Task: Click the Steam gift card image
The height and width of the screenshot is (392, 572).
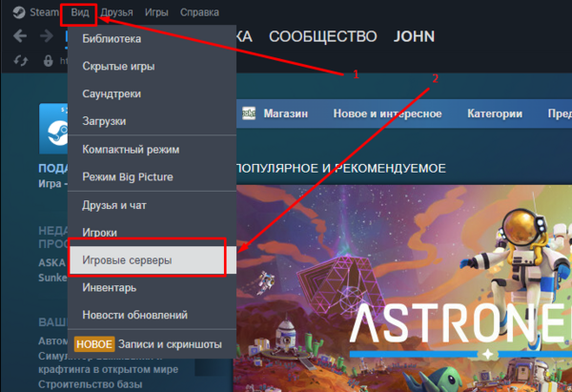Action: pyautogui.click(x=51, y=129)
